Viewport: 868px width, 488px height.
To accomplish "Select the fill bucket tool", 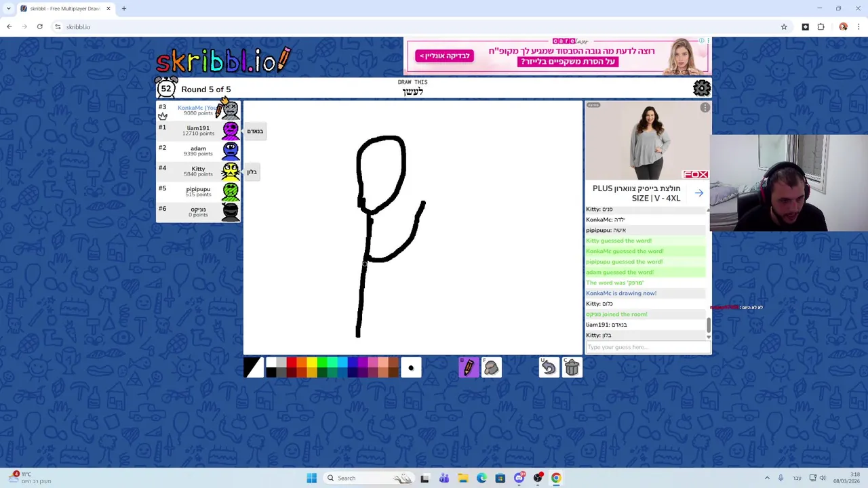I will (492, 367).
